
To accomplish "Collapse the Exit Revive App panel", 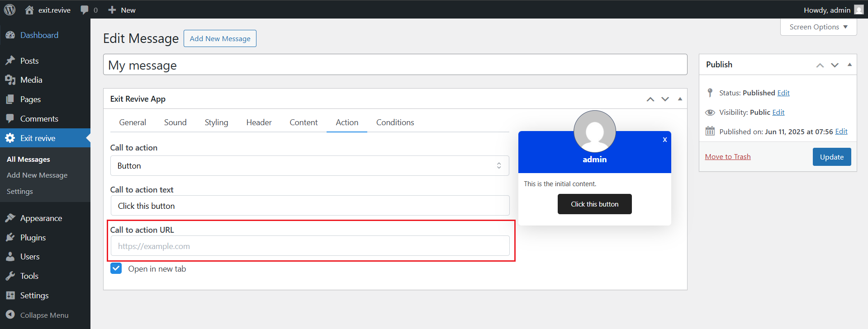I will [680, 99].
